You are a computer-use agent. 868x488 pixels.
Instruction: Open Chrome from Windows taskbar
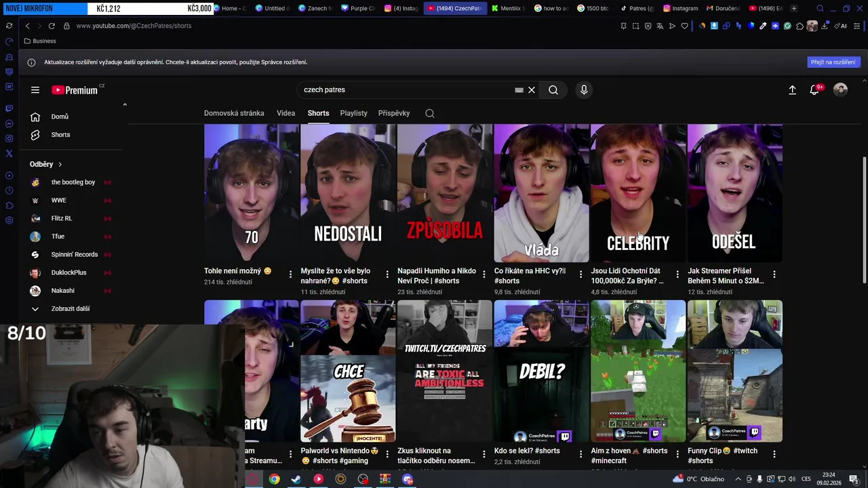click(274, 479)
